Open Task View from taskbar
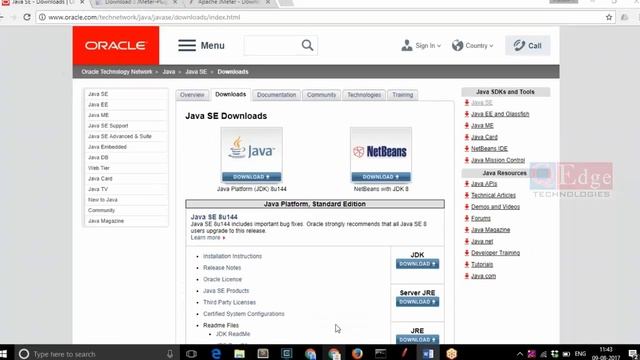The image size is (640, 360). [x=191, y=353]
